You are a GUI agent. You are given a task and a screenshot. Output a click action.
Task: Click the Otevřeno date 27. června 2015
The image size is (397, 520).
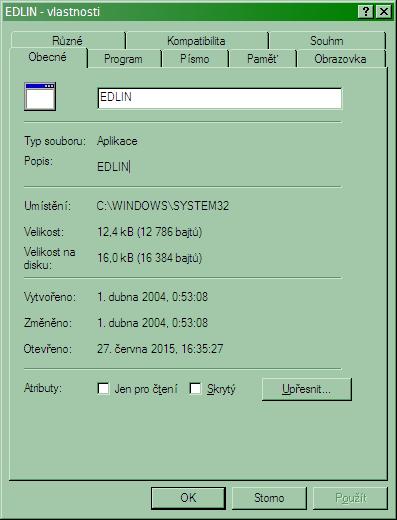pyautogui.click(x=160, y=349)
